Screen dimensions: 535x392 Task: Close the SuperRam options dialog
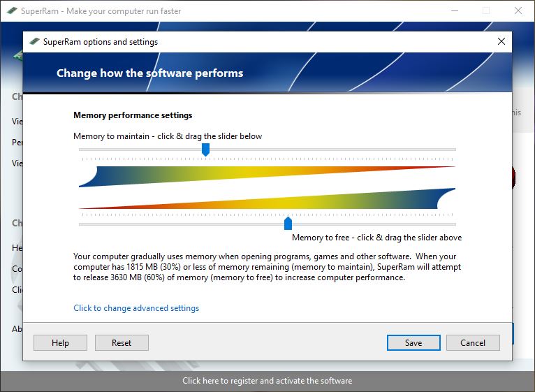tap(501, 42)
